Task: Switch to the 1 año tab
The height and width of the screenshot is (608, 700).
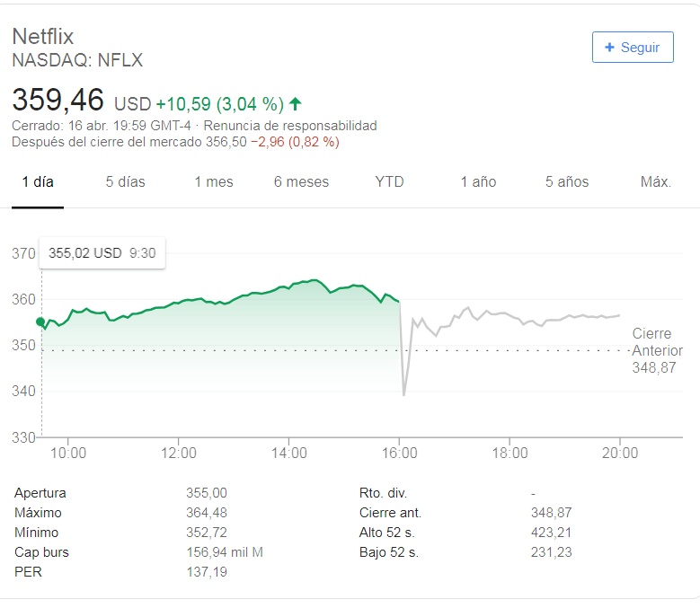Action: tap(478, 181)
